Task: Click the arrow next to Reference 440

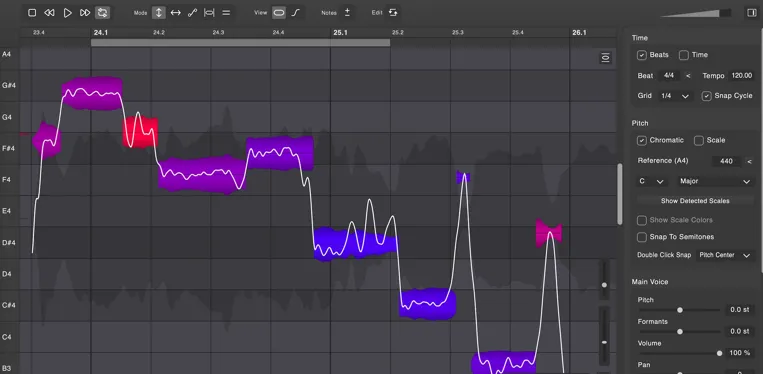Action: point(749,161)
